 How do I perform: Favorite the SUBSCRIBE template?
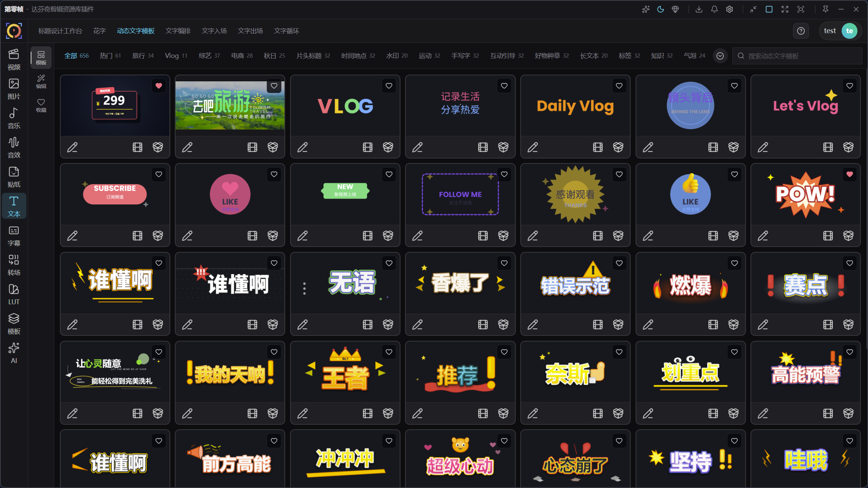(159, 174)
